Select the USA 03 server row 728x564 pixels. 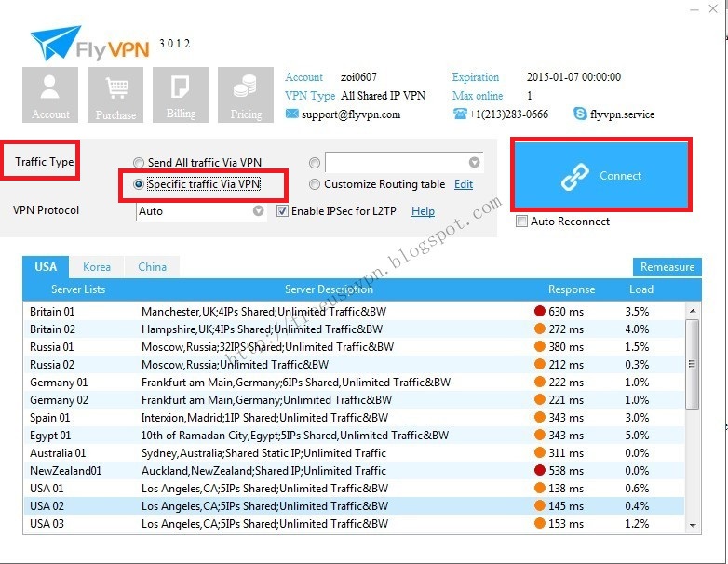(354, 523)
